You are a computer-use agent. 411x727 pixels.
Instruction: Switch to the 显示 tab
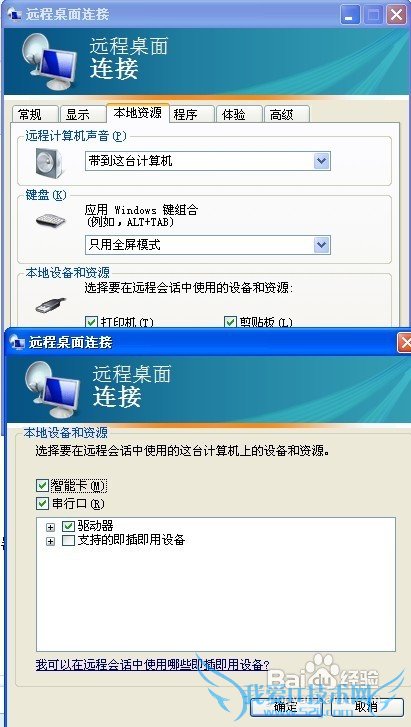[82, 114]
